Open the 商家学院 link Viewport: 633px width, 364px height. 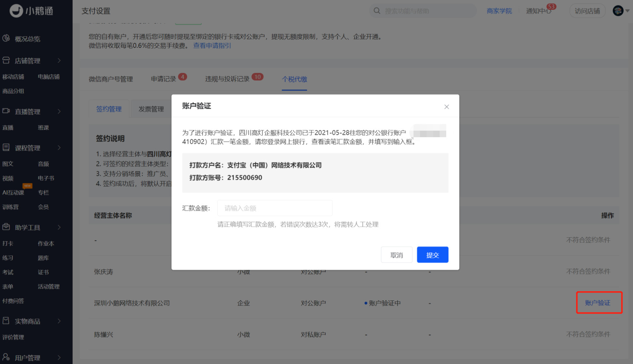[499, 11]
